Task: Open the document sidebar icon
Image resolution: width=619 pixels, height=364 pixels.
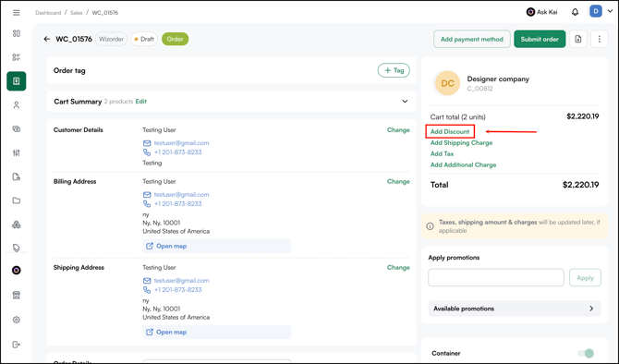Action: (x=17, y=176)
